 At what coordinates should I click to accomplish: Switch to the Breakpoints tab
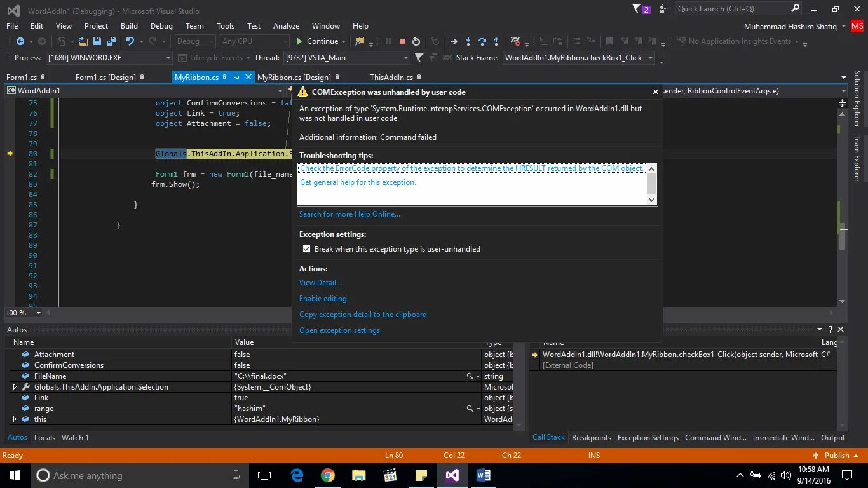(x=592, y=438)
